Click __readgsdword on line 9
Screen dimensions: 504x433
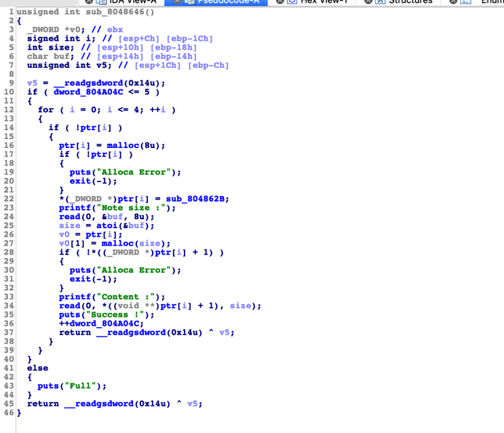[x=88, y=83]
